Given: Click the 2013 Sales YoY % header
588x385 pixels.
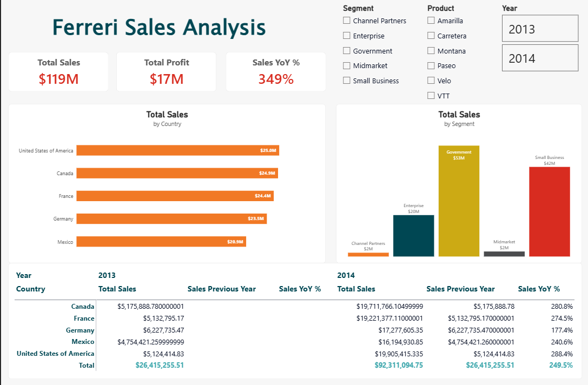Looking at the screenshot, I should click(x=300, y=289).
